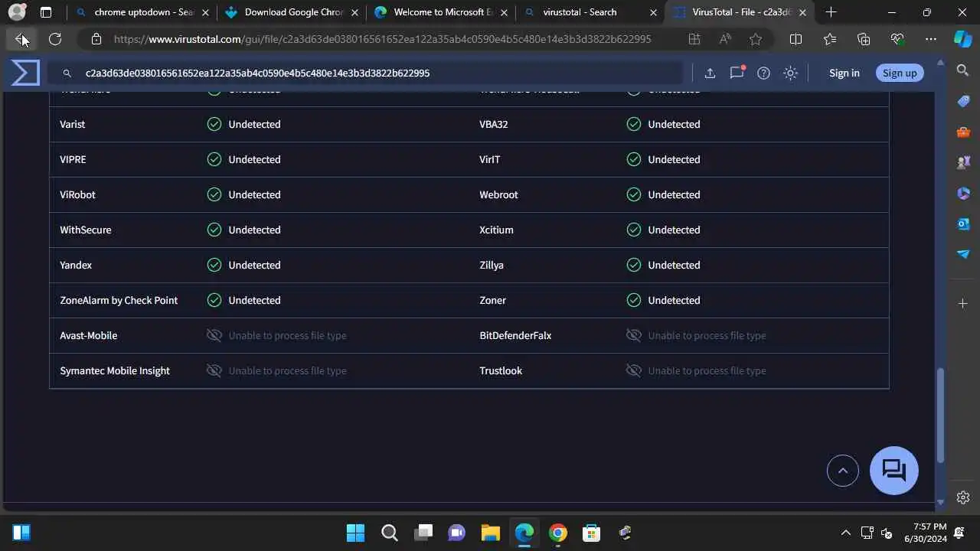Open sidebar search icon
The image size is (980, 551).
[x=963, y=70]
